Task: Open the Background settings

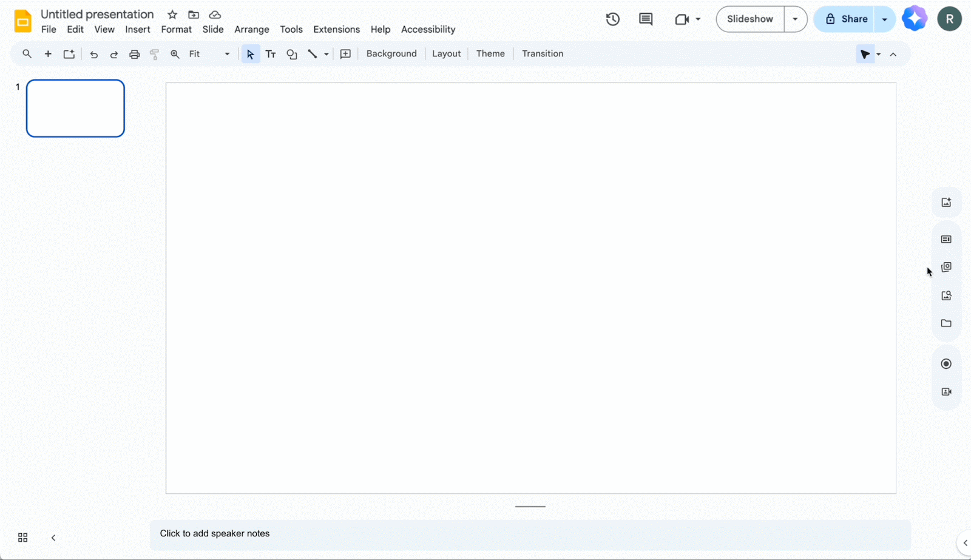Action: 391,53
